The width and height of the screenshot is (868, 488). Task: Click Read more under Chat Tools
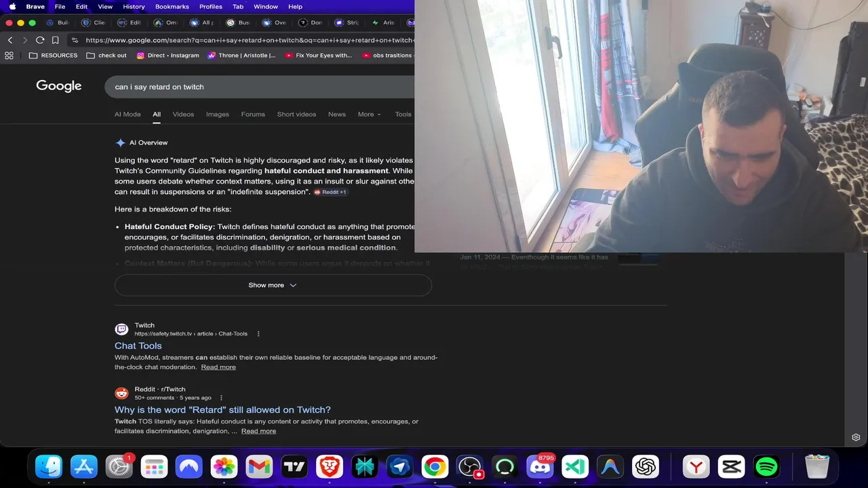point(218,367)
